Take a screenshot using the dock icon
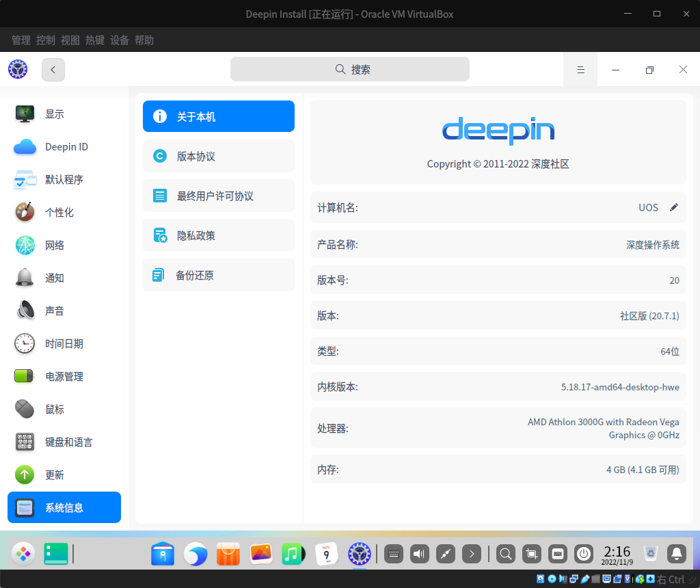The image size is (700, 588). (532, 554)
